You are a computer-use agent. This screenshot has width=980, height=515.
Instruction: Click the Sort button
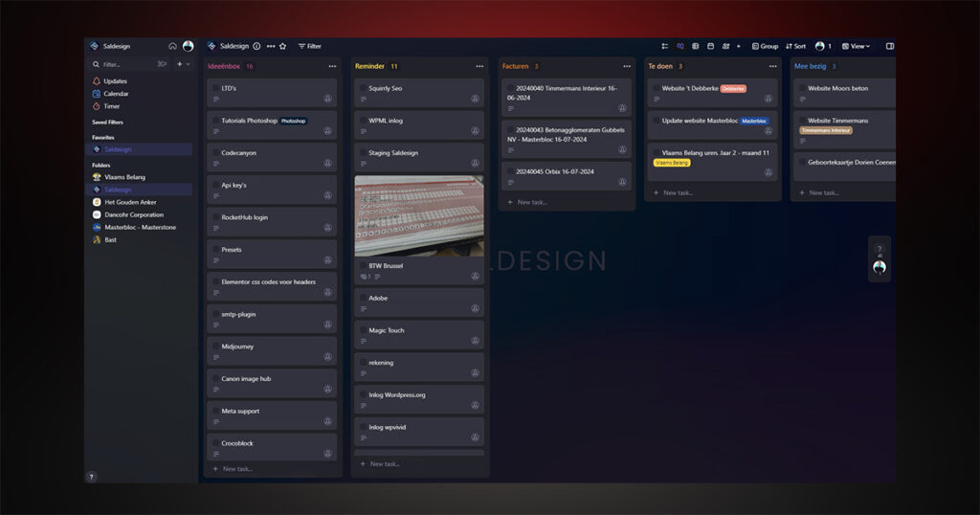coord(795,46)
